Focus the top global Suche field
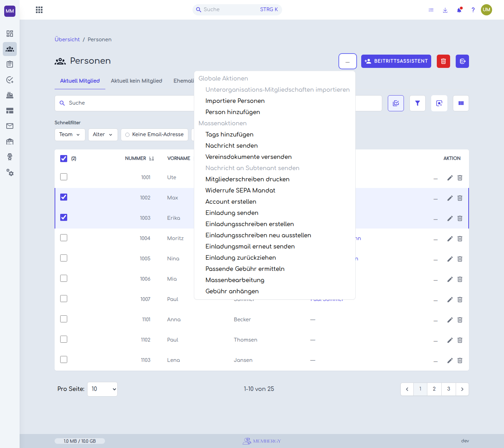The height and width of the screenshot is (448, 504). click(237, 10)
